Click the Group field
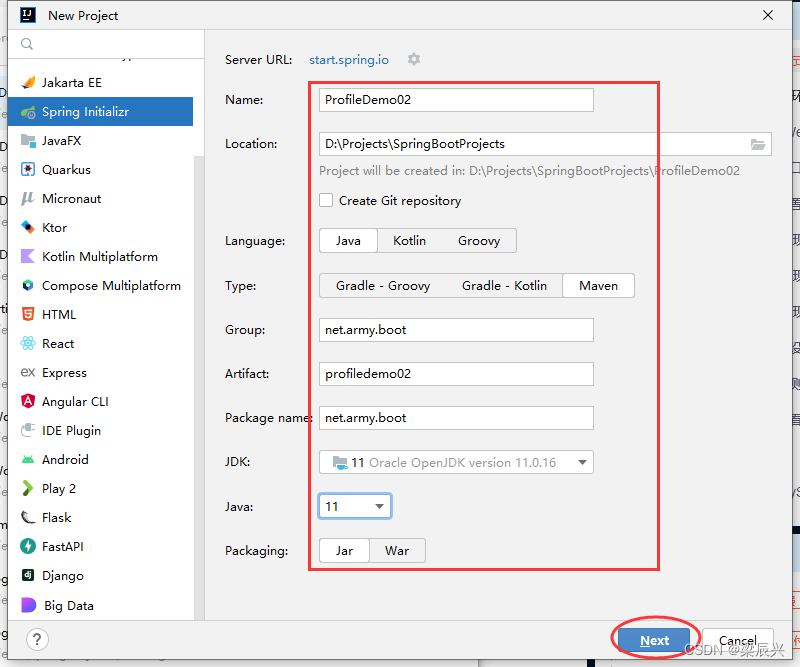Viewport: 800px width, 667px height. (456, 330)
